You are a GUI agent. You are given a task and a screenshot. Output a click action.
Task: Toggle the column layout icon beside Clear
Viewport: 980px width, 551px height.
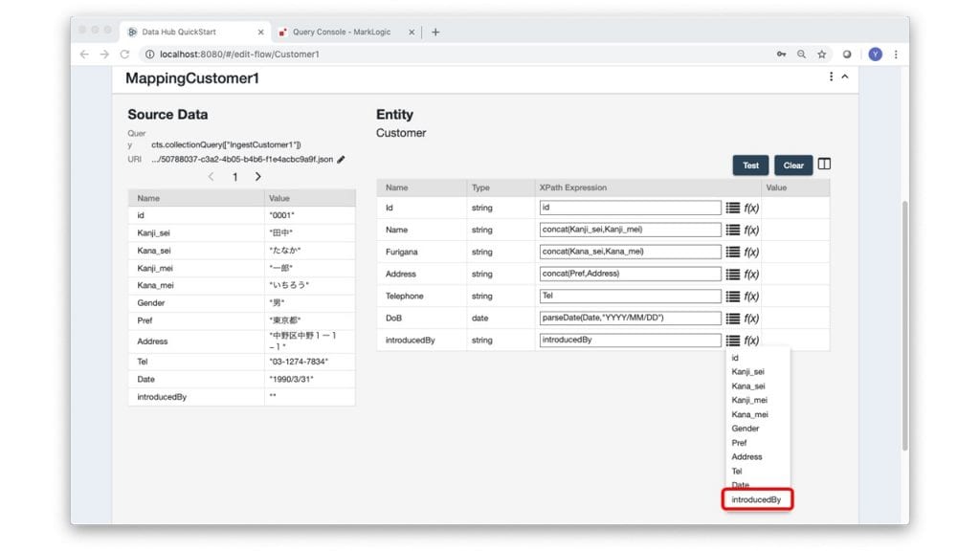point(824,165)
